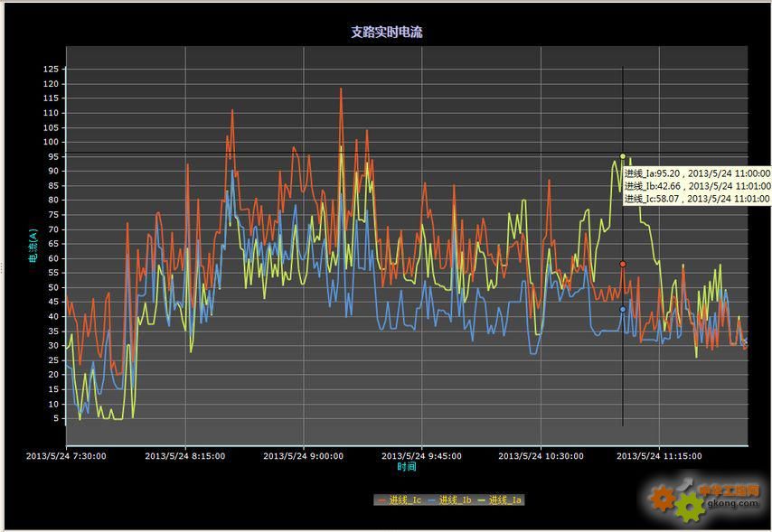772x532 pixels.
Task: Click the red Ic data point marker
Action: [x=623, y=264]
